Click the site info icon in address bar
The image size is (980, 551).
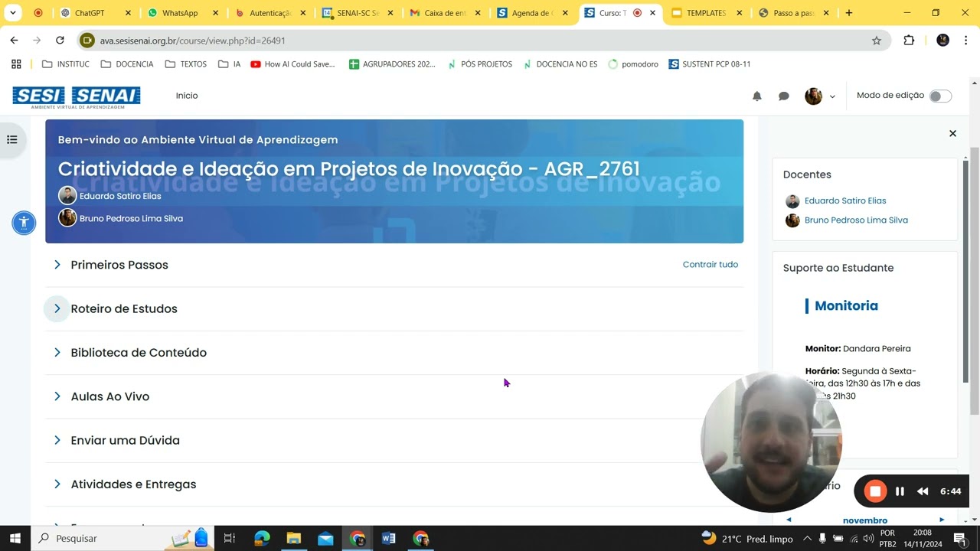(x=87, y=41)
